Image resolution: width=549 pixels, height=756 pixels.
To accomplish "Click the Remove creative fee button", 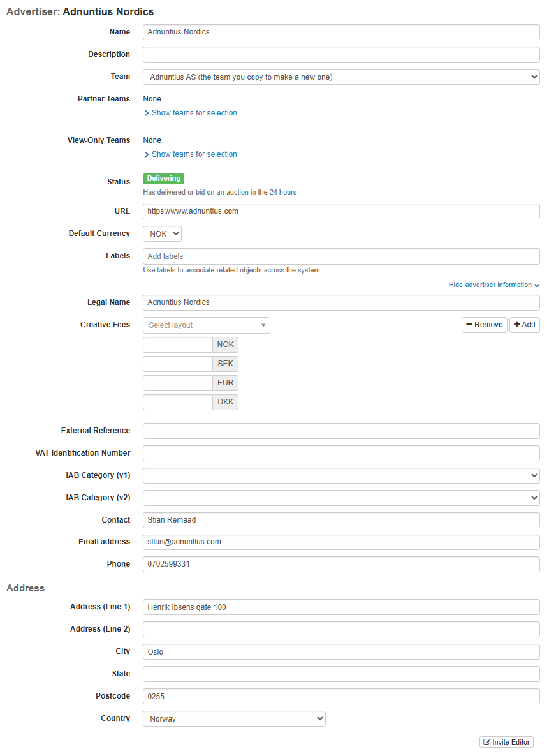I will coord(484,325).
